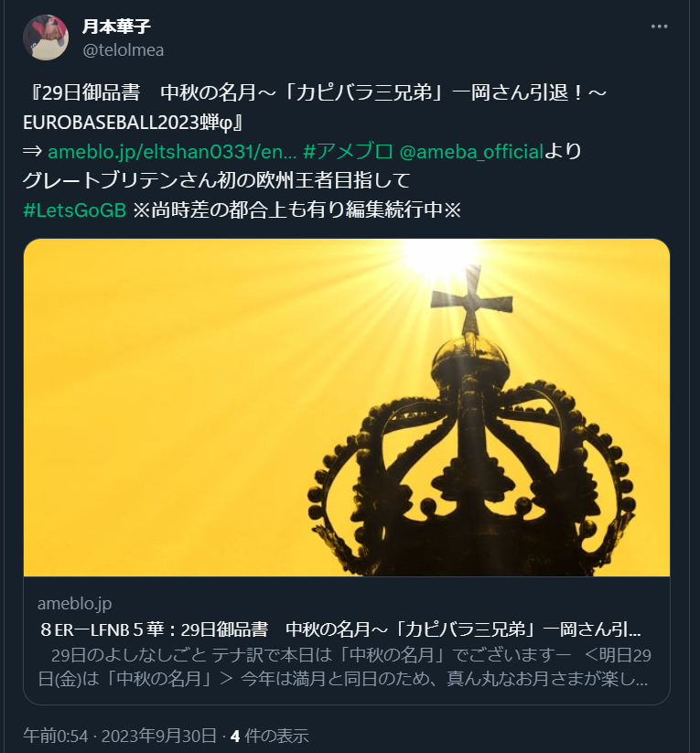Click the 編集続行中 note text
700x753 pixels.
click(393, 210)
